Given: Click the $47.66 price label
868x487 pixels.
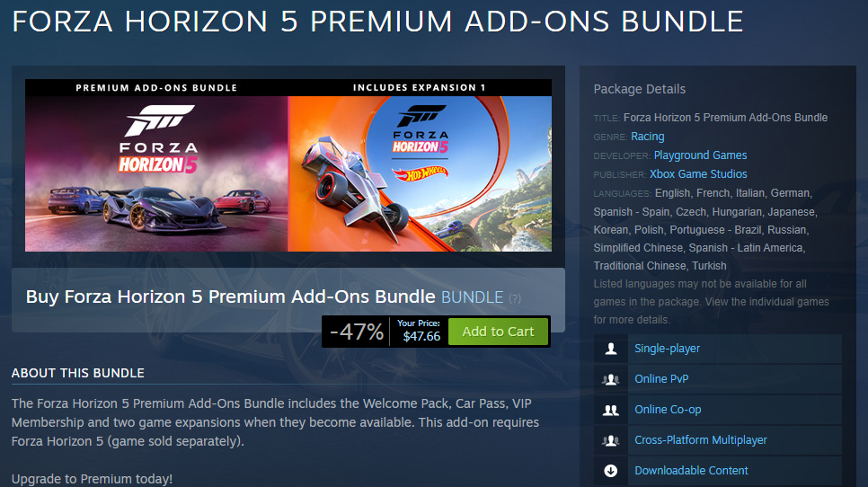Looking at the screenshot, I should click(421, 336).
